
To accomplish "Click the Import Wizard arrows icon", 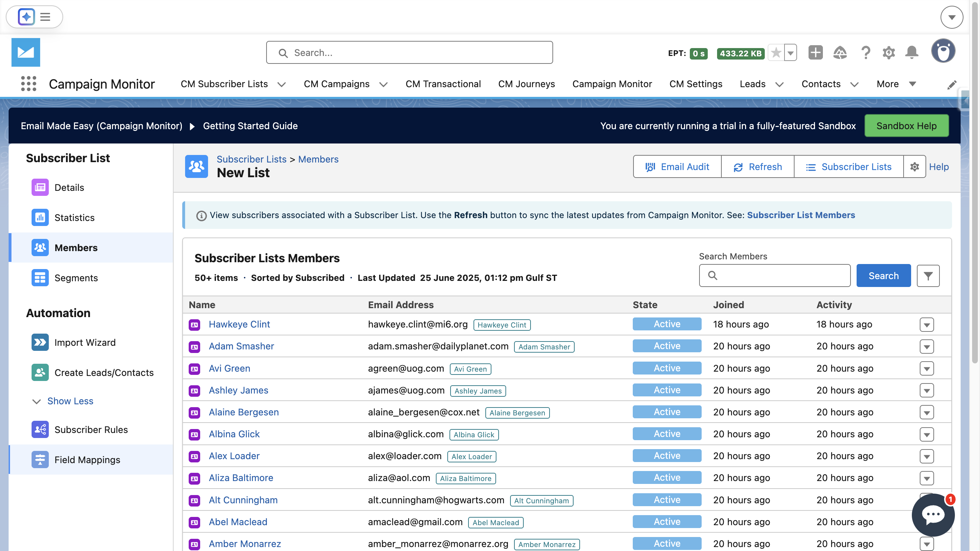I will pos(40,342).
